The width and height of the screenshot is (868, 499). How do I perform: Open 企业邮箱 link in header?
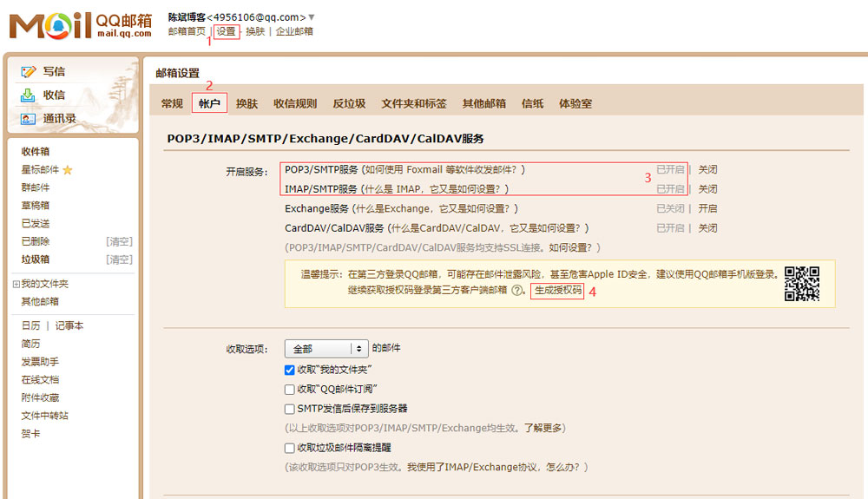[x=294, y=31]
